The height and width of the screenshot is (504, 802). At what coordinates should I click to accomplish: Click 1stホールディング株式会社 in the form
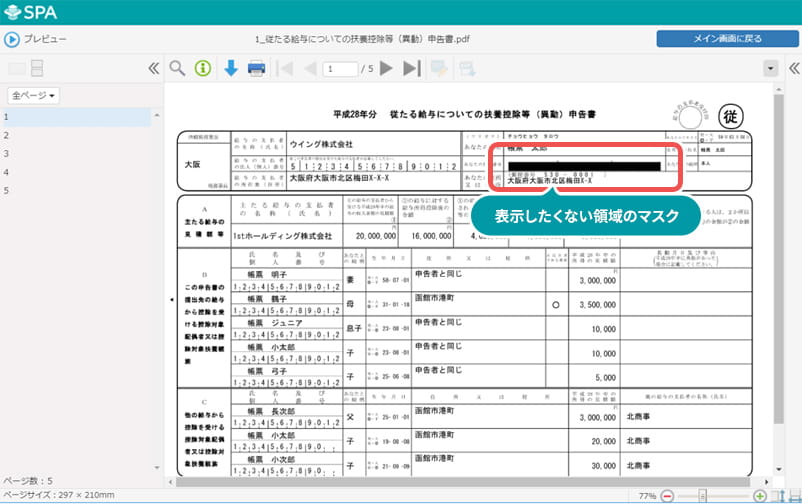282,236
